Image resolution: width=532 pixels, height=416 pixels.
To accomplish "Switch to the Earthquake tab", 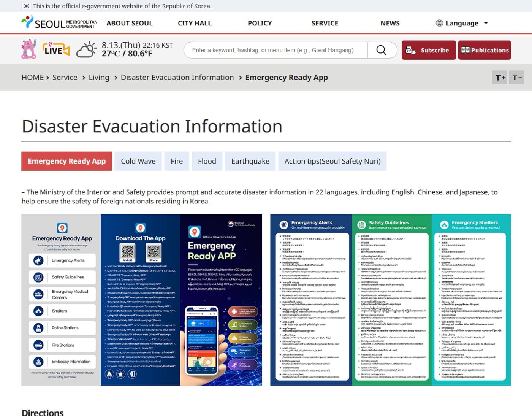I will coord(250,161).
